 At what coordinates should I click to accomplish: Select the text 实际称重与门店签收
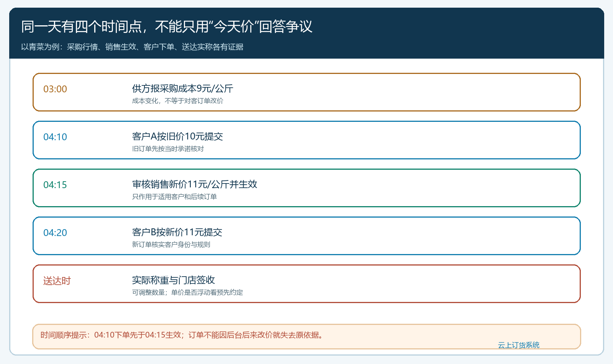174,280
